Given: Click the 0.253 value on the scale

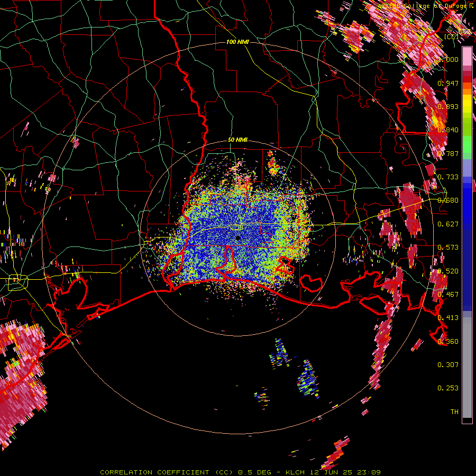Looking at the screenshot, I should (448, 388).
